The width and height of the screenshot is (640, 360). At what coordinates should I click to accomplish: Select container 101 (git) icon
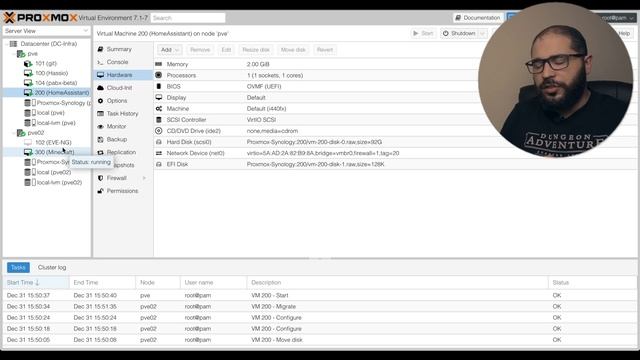28,63
